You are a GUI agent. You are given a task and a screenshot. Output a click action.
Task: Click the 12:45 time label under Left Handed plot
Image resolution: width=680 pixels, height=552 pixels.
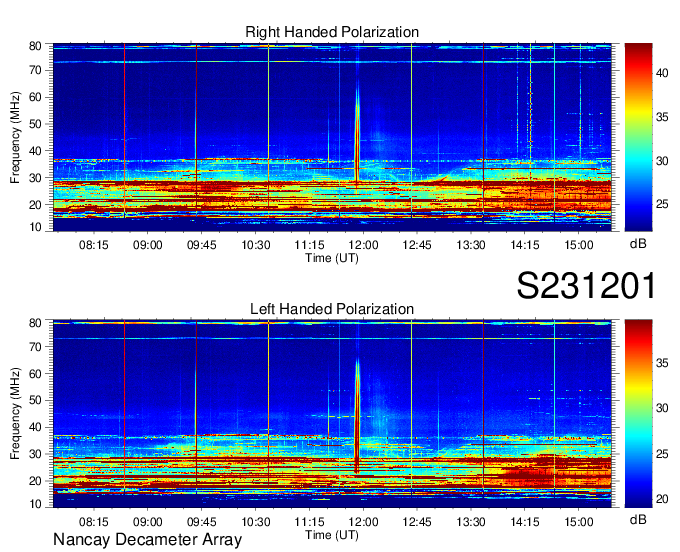pyautogui.click(x=417, y=522)
